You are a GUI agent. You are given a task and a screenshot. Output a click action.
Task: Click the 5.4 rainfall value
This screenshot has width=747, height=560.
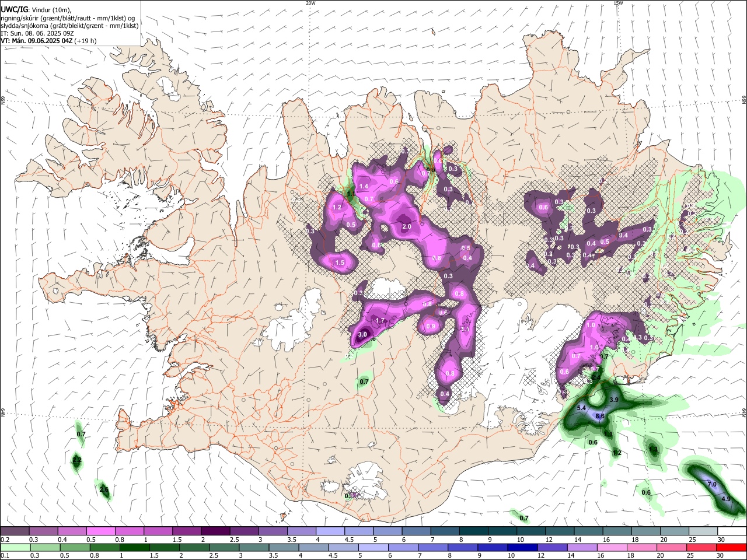(x=581, y=408)
